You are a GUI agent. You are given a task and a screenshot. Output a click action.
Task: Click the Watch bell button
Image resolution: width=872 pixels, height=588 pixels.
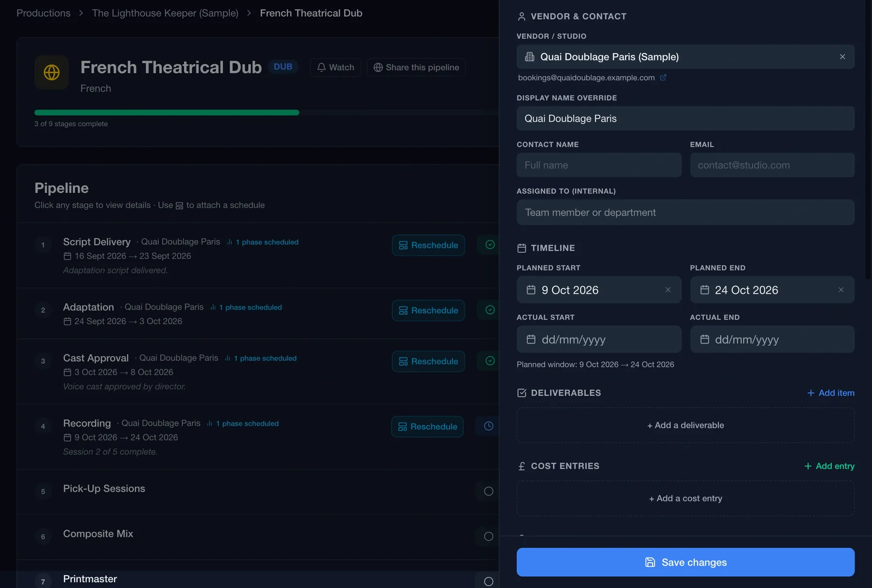(335, 67)
